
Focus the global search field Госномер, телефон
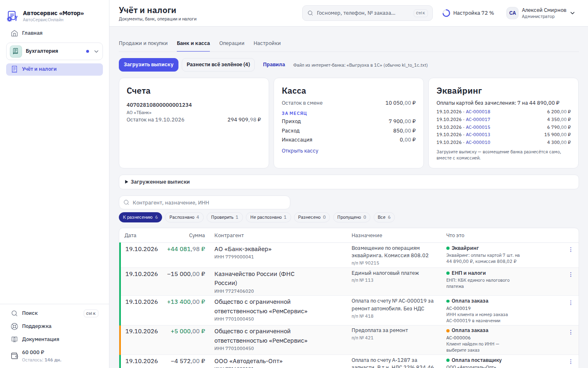(x=367, y=13)
